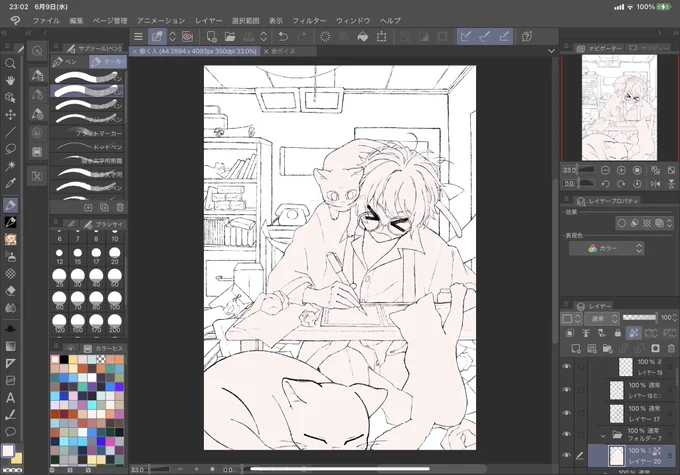Viewport: 680px width, 475px height.
Task: Click the help question mark icon
Action: tap(527, 36)
